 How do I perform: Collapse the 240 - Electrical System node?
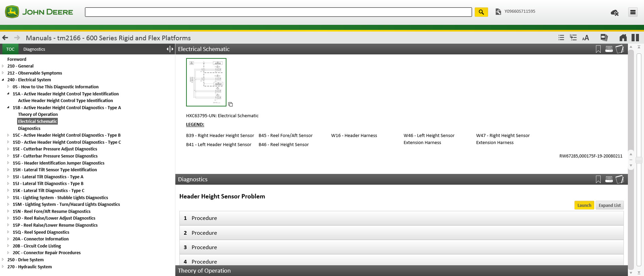click(x=3, y=80)
